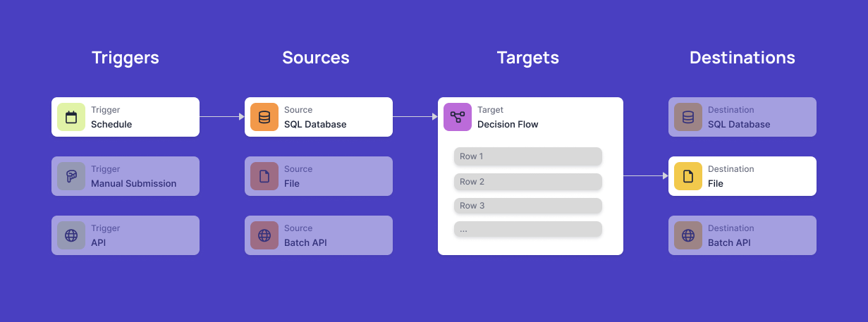This screenshot has height=322, width=868.
Task: Click the Triggers column heading
Action: (x=126, y=58)
